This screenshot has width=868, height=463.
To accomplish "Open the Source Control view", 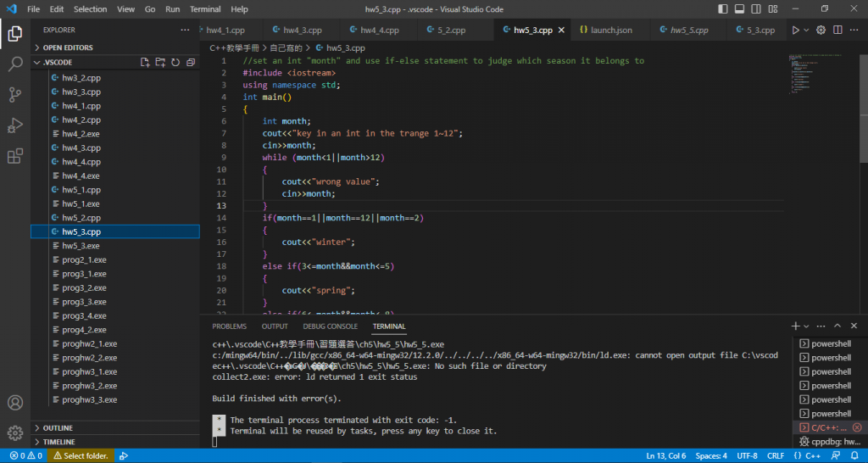I will tap(14, 94).
